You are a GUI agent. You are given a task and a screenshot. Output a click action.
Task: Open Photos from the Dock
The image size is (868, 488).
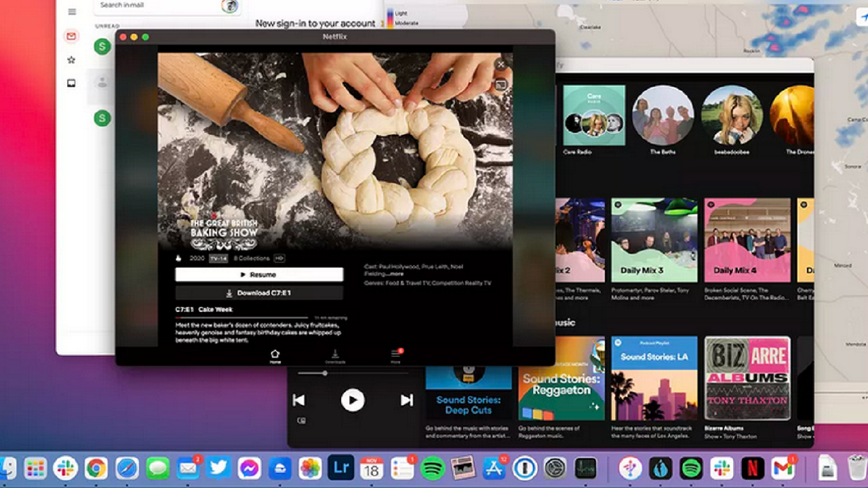(x=310, y=468)
